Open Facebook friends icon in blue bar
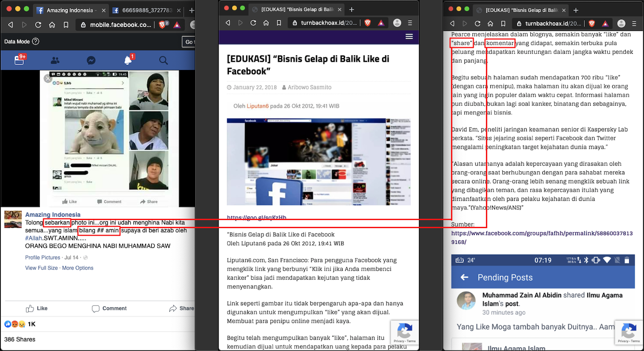644x351 pixels. coord(55,61)
